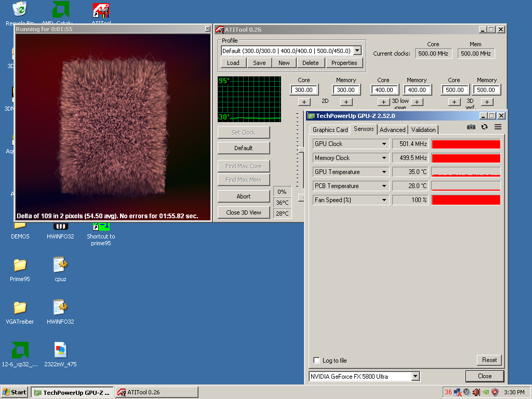Open the Advanced tab in GPU-Z
Image resolution: width=532 pixels, height=399 pixels.
[x=392, y=129]
